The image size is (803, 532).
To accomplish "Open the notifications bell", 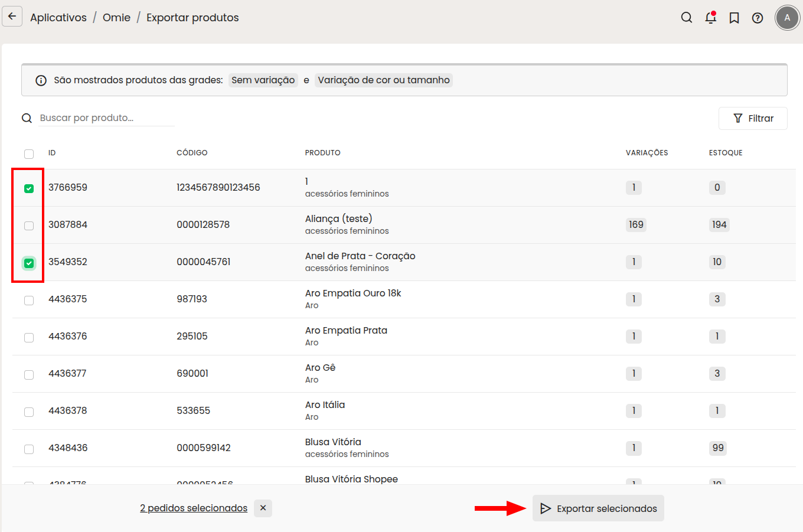I will click(x=710, y=18).
